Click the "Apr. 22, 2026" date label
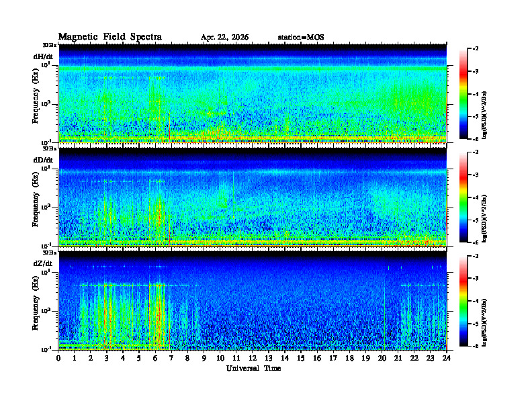The width and height of the screenshot is (532, 411). [224, 38]
